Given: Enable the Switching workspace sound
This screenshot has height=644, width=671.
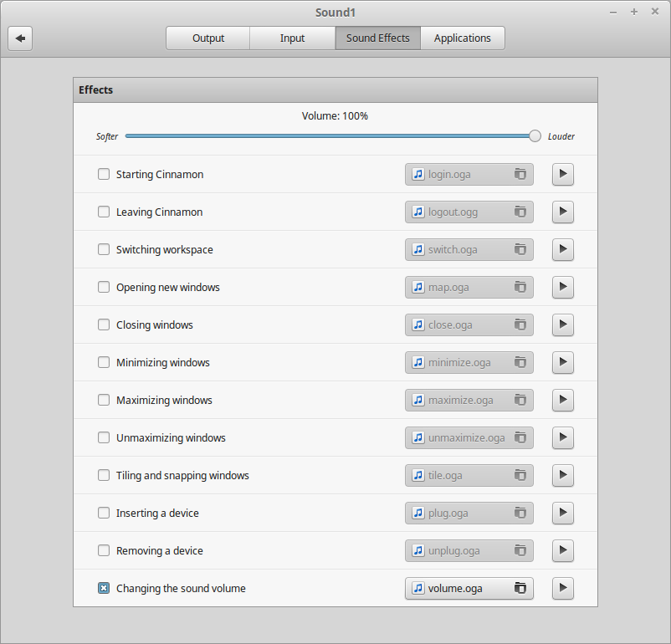Looking at the screenshot, I should coord(104,249).
